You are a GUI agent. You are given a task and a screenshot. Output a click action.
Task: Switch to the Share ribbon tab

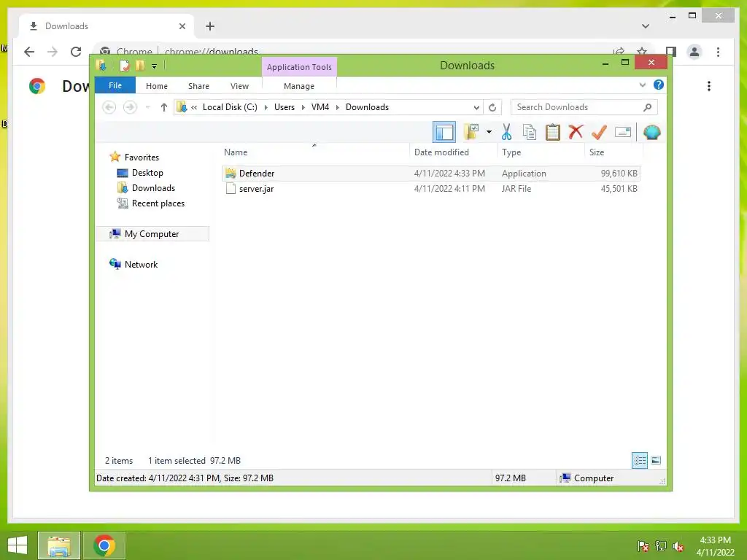tap(198, 86)
